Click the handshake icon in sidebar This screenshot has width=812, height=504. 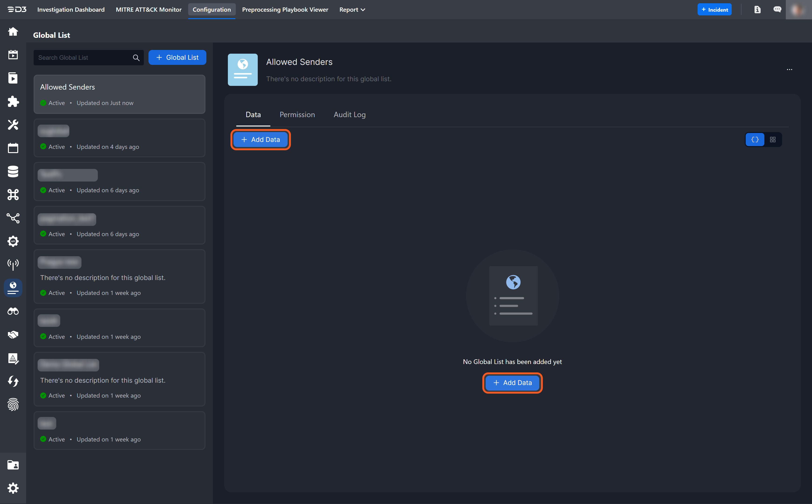(13, 335)
